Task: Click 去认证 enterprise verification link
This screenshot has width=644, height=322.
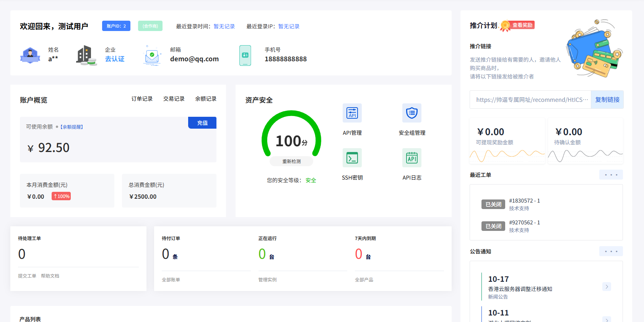Action: 115,59
